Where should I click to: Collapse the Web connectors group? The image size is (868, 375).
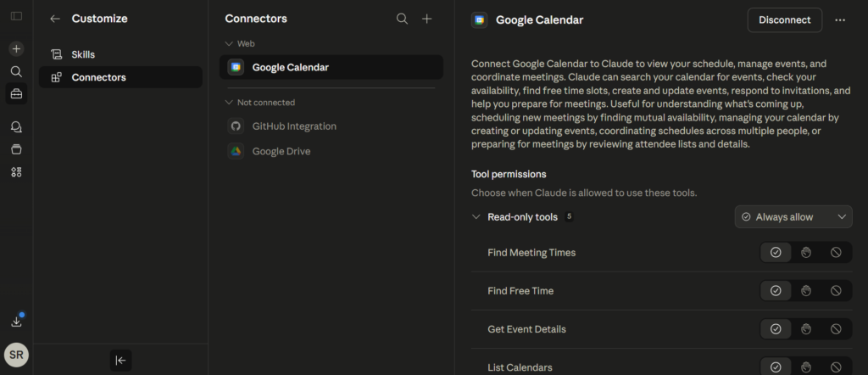229,43
